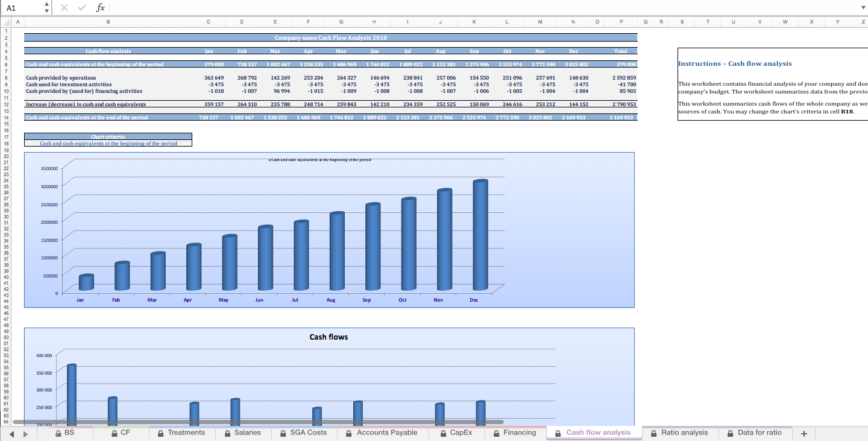
Task: Open the Treatments sheet tab
Action: (x=181, y=433)
